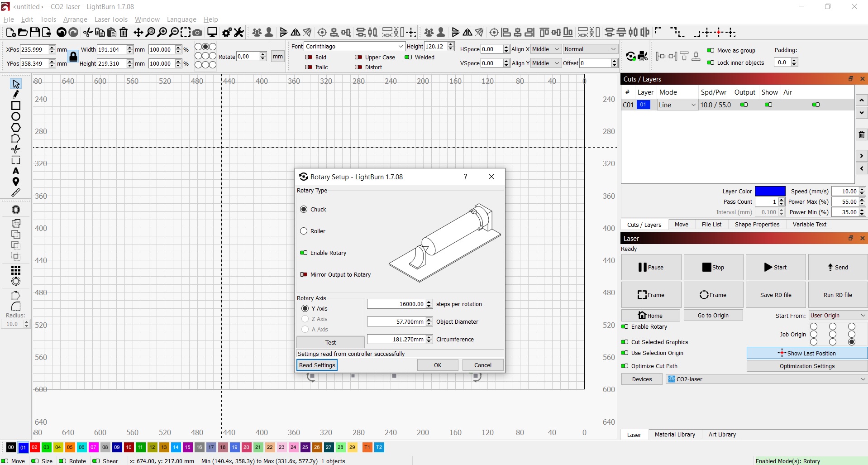Open Device Settings wrench icon
Viewport: 868px width, 465px height.
[x=239, y=33]
